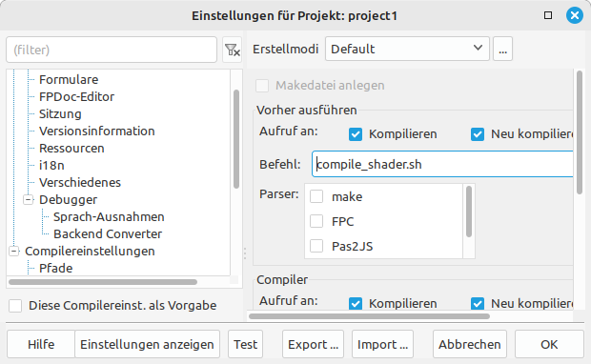Open build modes dialog with ellipsis button
Viewport: 591px width, 364px height.
[502, 49]
